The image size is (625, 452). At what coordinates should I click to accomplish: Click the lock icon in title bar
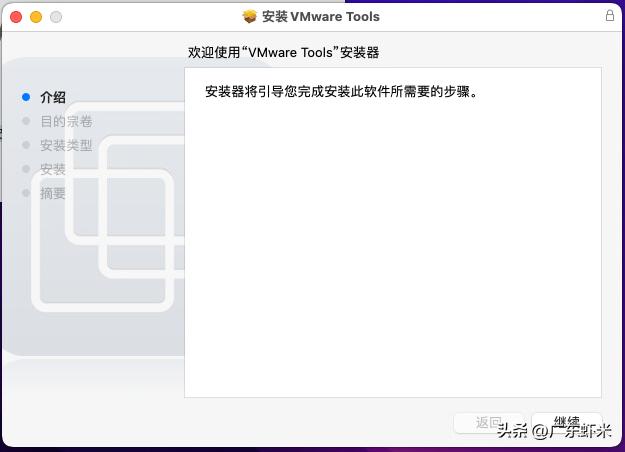(x=609, y=16)
